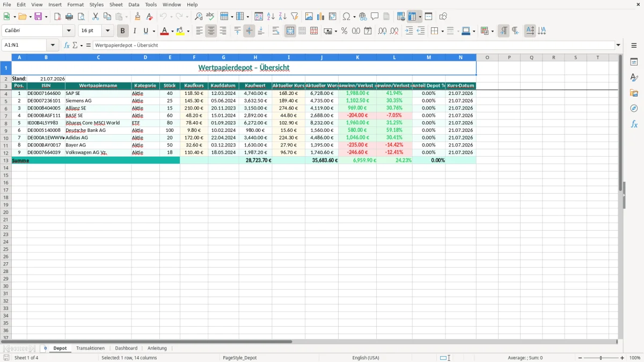Toggle Center Vertically alignment

point(249,31)
